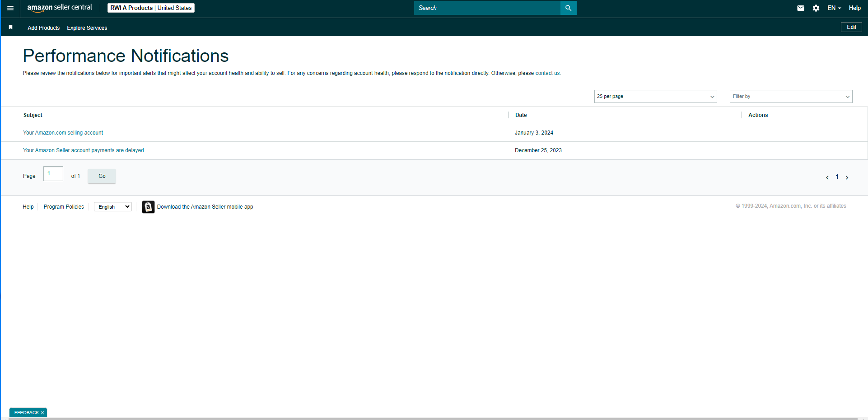Open Program Policies link
The image size is (868, 420).
(x=64, y=207)
